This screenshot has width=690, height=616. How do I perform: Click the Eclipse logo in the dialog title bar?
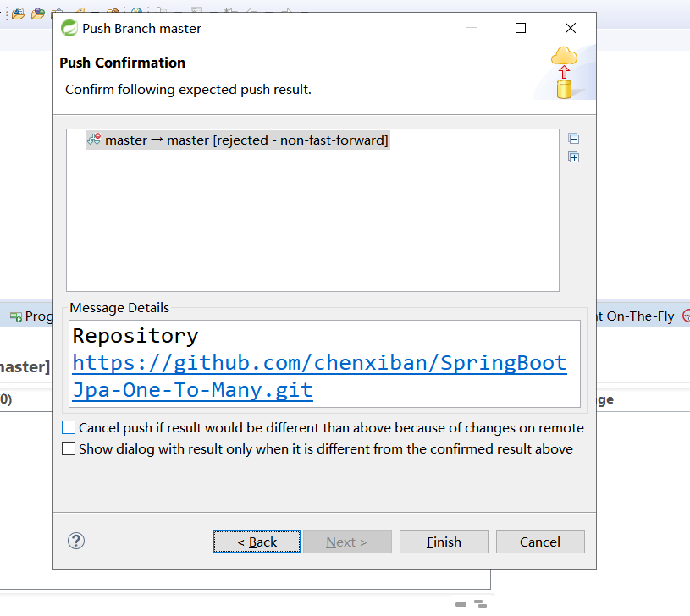(x=68, y=28)
